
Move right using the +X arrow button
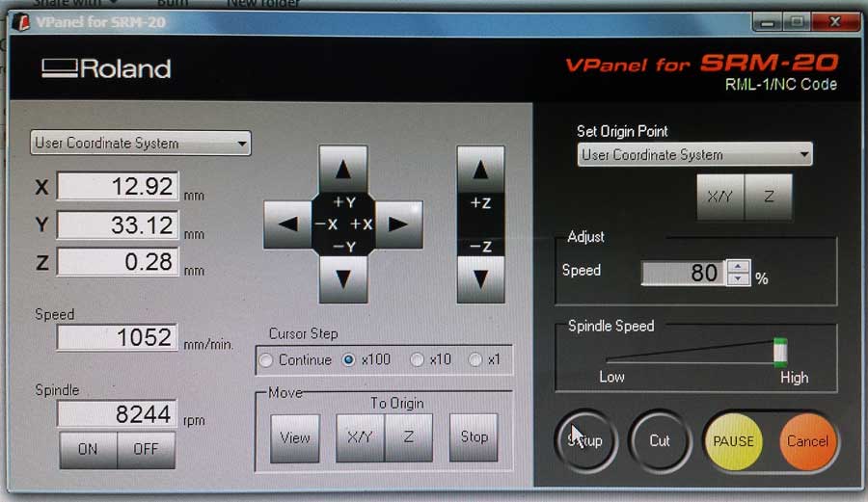[399, 225]
